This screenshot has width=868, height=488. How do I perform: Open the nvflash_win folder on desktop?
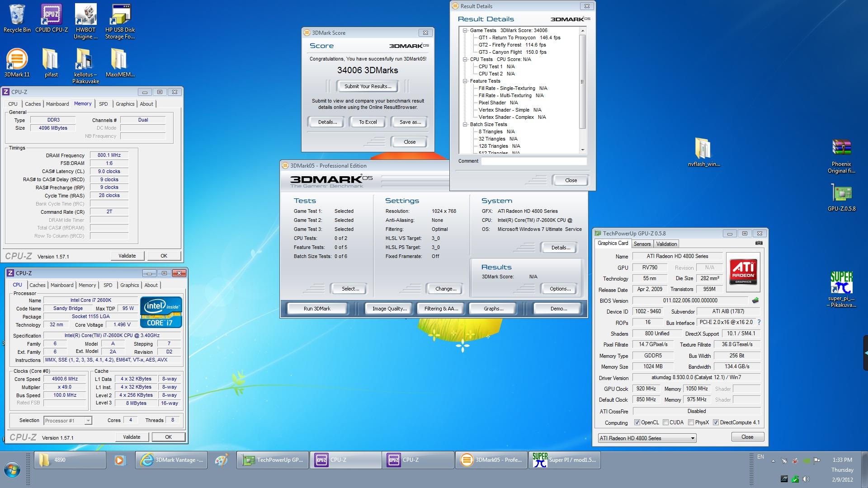tap(704, 152)
